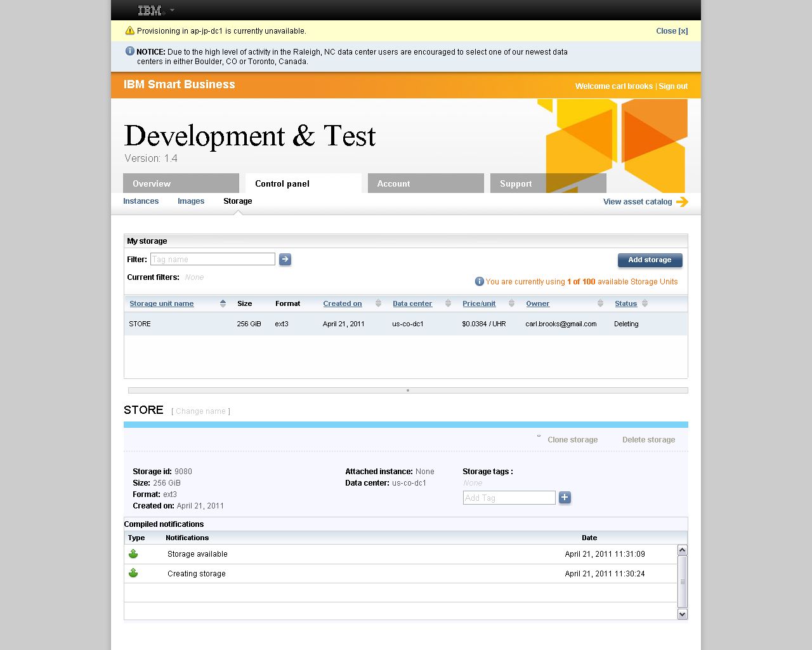Click the plus button to add tag
The width and height of the screenshot is (812, 650).
(x=565, y=498)
